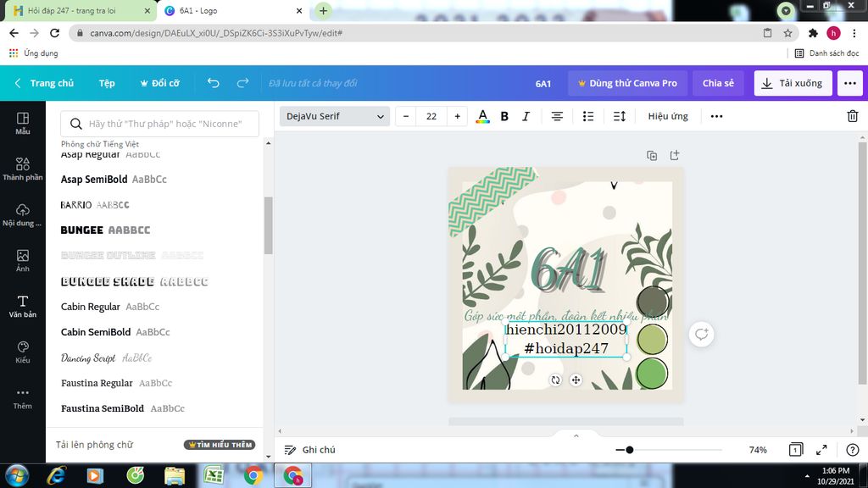Increase font size with plus button
Image resolution: width=868 pixels, height=488 pixels.
pos(457,116)
